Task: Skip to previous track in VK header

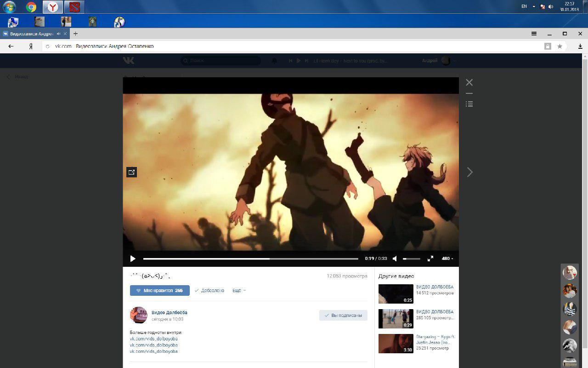Action: tap(291, 61)
